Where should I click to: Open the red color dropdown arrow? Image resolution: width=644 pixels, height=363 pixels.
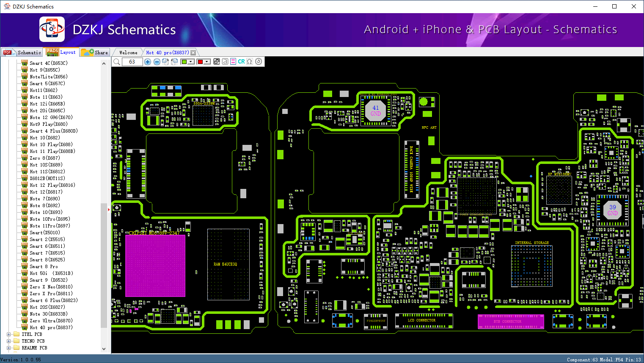coord(207,62)
